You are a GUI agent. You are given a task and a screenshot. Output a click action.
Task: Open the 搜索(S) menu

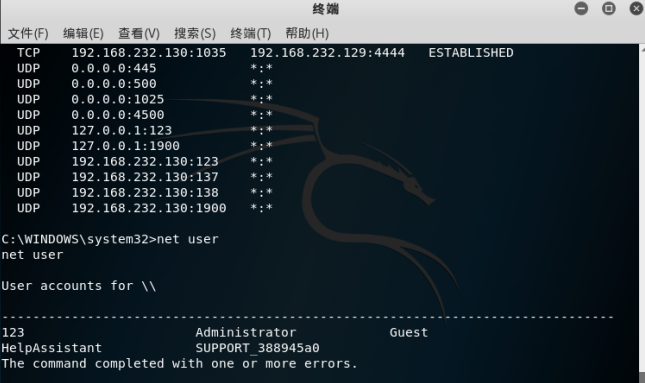click(x=195, y=33)
